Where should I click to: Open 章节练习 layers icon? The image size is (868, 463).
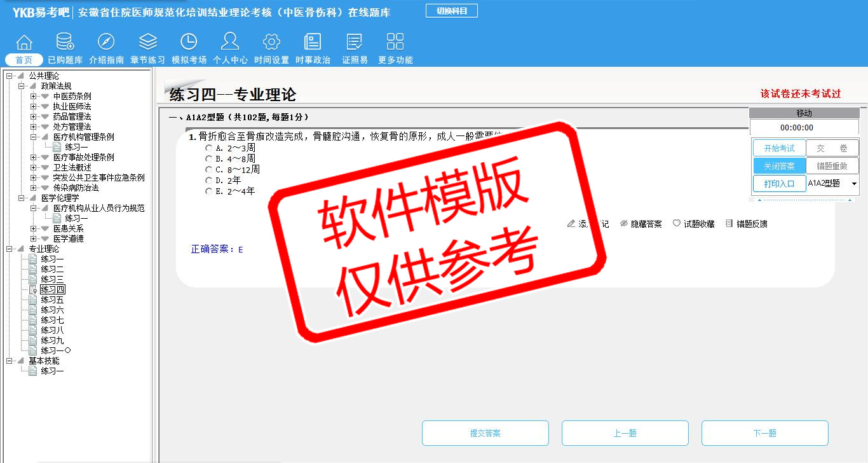point(147,43)
